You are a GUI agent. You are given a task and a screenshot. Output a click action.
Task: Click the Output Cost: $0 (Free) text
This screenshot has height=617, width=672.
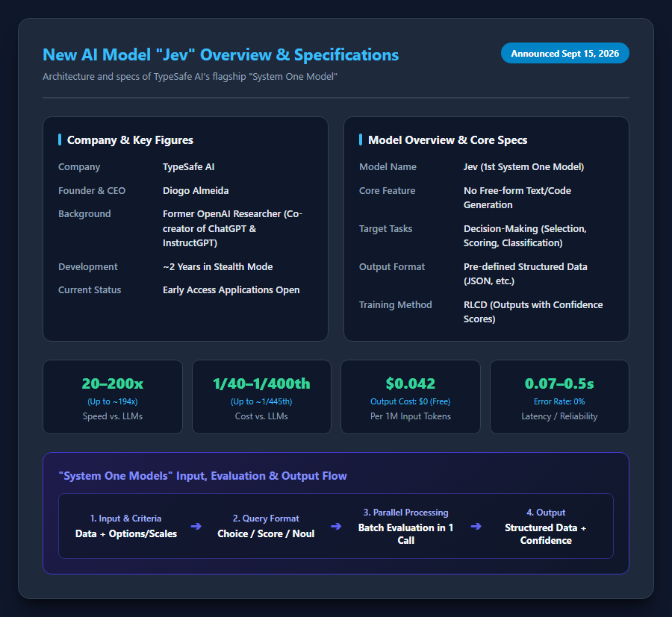[x=411, y=401]
